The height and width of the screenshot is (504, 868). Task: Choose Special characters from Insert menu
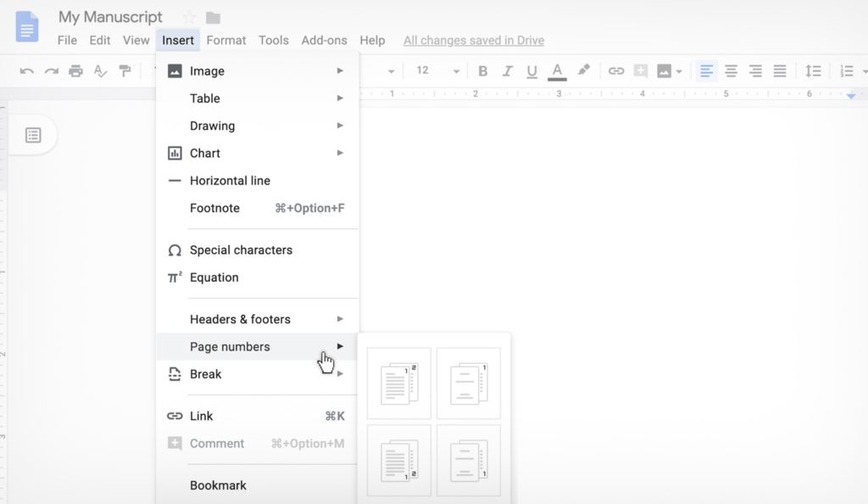[x=241, y=250]
